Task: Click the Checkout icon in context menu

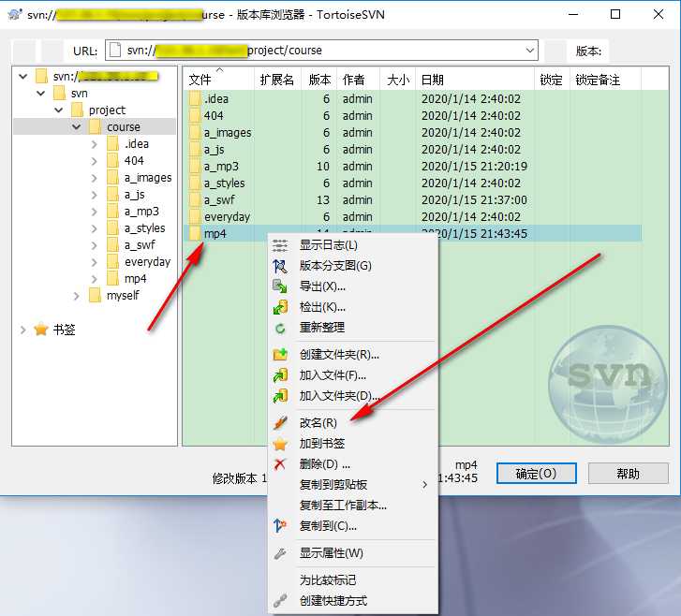Action: [280, 307]
